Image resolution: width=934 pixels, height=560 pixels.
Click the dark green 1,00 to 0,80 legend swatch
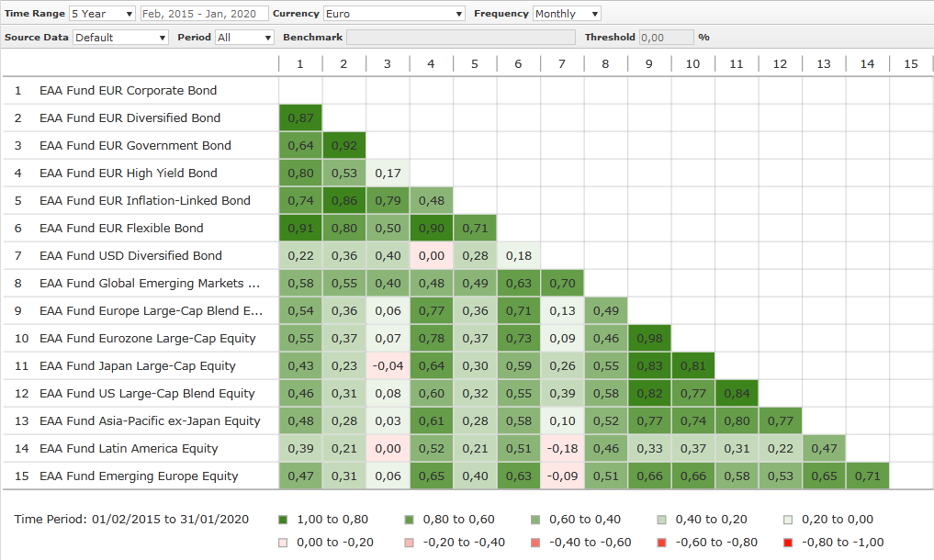[x=283, y=520]
